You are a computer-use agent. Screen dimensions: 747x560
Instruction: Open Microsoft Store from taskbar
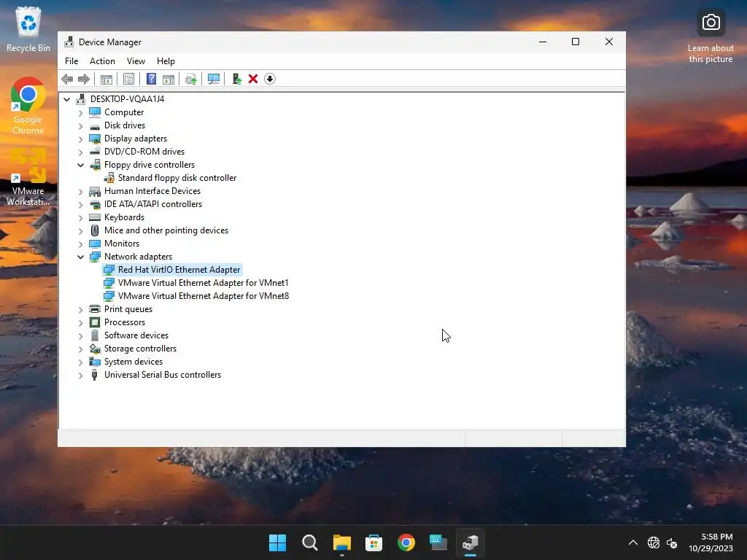point(374,542)
